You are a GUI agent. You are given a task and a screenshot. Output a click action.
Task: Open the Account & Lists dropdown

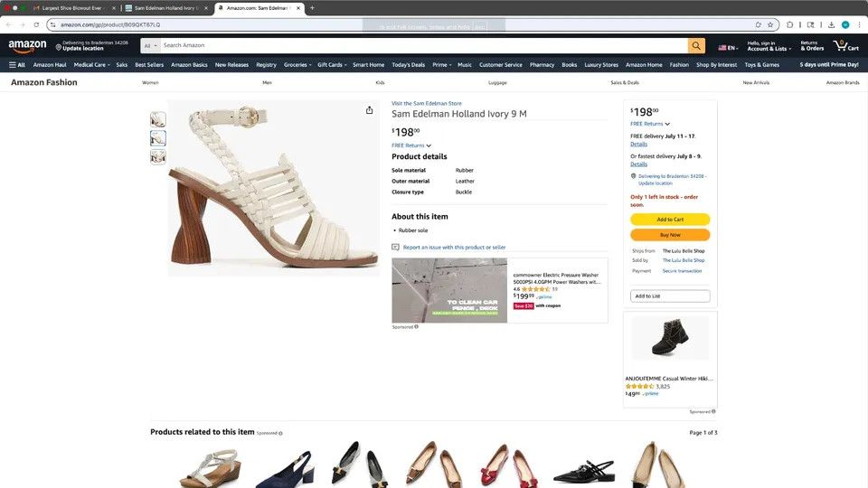coord(769,46)
